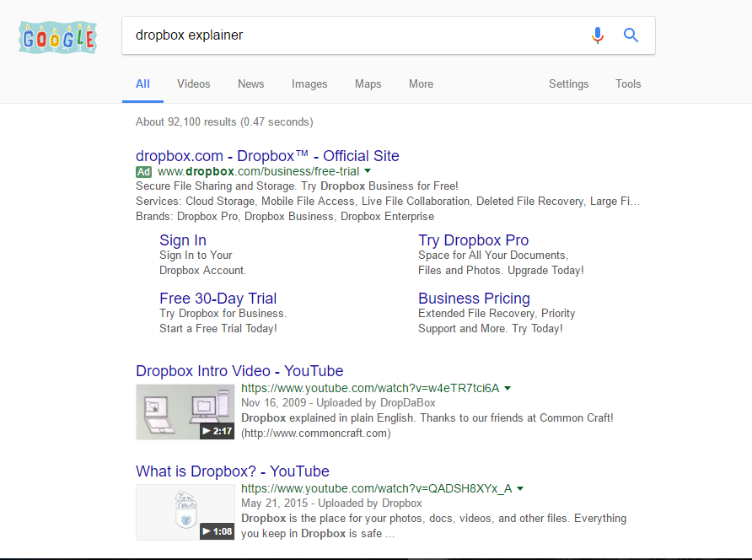Image resolution: width=752 pixels, height=560 pixels.
Task: Click the (http://www.commoncraft.com) text
Action: click(316, 433)
